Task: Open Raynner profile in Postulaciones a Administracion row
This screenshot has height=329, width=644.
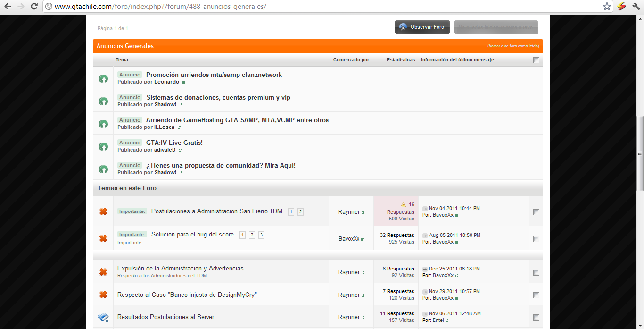Action: pos(349,212)
